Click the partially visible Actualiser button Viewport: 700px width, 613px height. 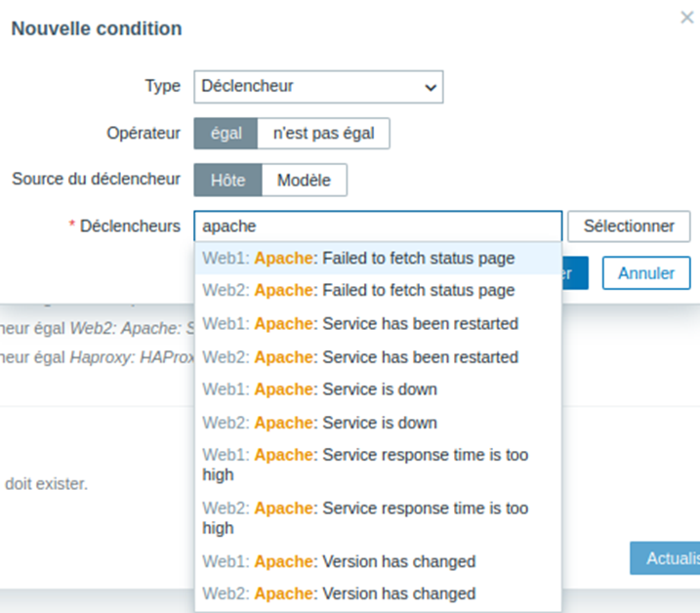666,558
